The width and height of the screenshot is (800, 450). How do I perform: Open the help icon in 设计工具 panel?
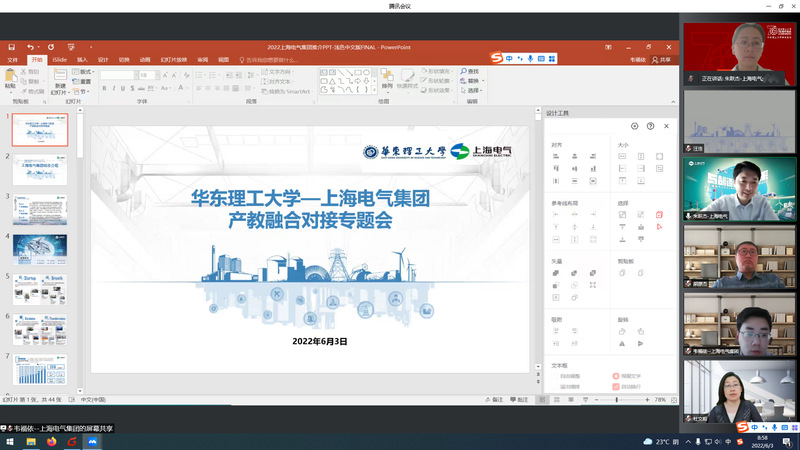pos(650,126)
